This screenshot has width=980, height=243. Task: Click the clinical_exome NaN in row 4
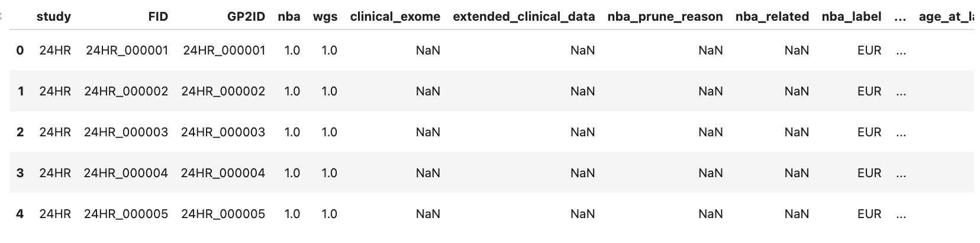(x=428, y=214)
